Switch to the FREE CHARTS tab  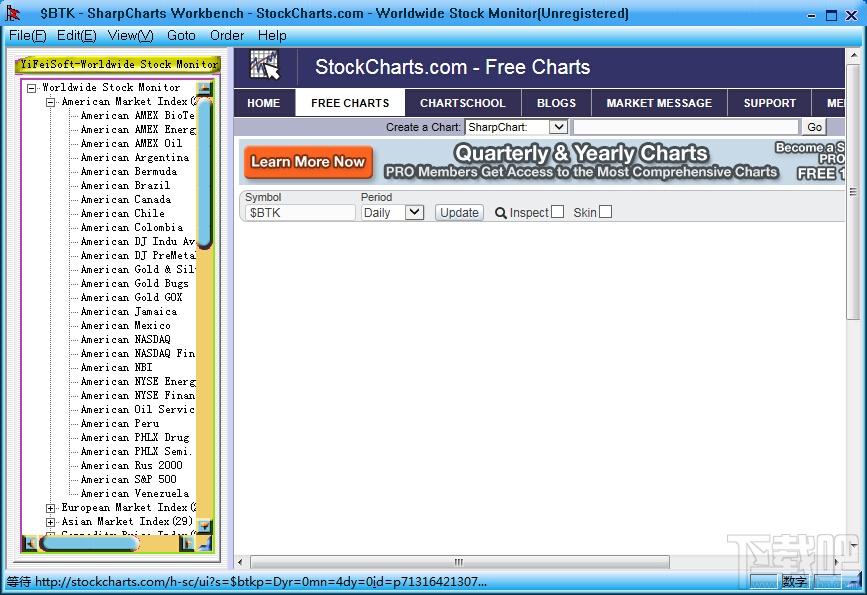point(350,103)
